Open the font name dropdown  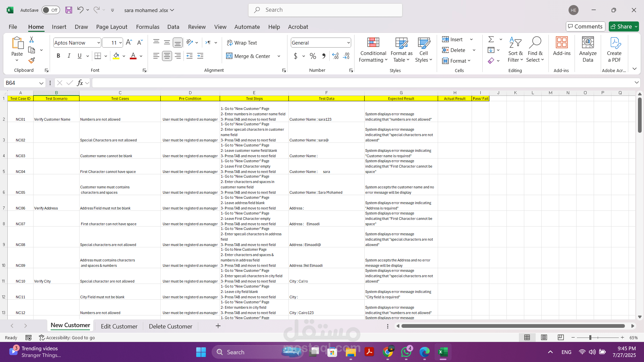[98, 43]
